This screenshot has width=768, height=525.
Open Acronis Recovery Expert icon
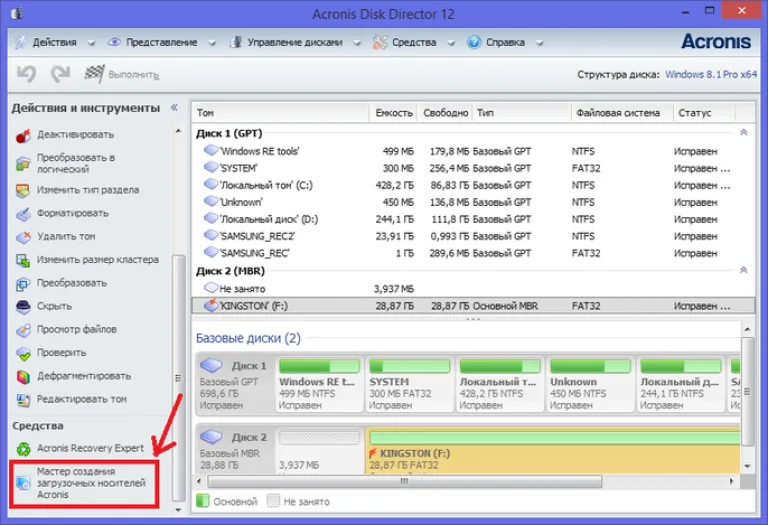tap(23, 449)
